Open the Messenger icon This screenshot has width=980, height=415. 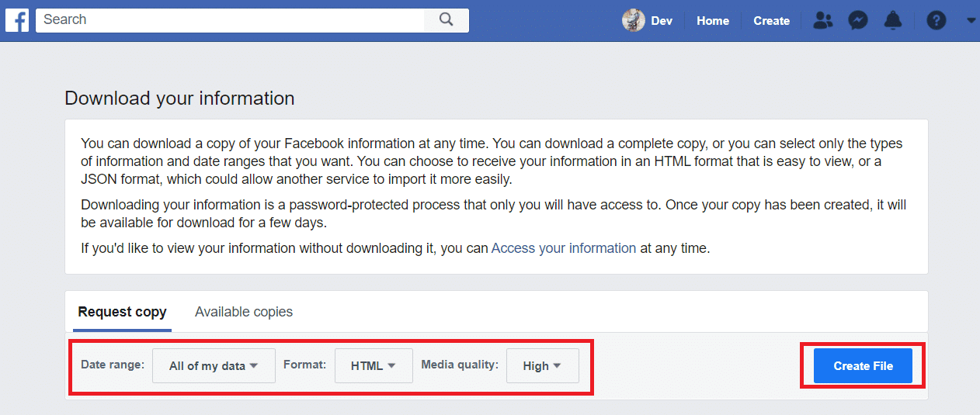pyautogui.click(x=858, y=21)
